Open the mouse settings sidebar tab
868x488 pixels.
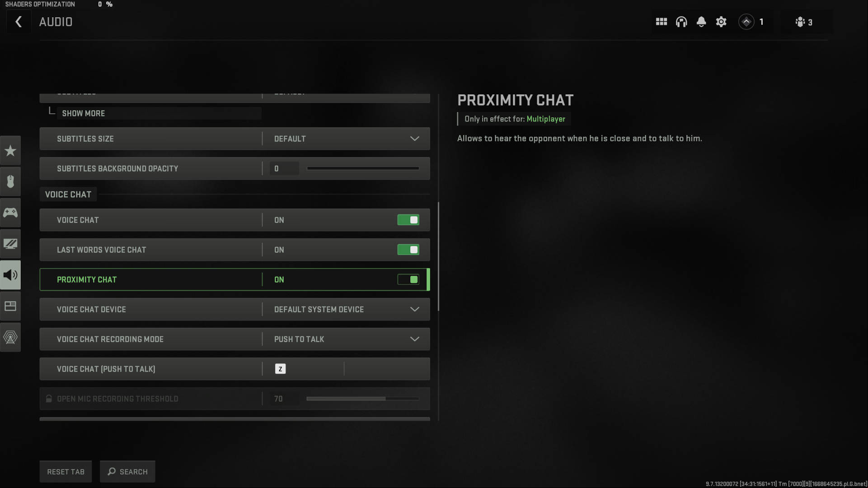coord(10,181)
